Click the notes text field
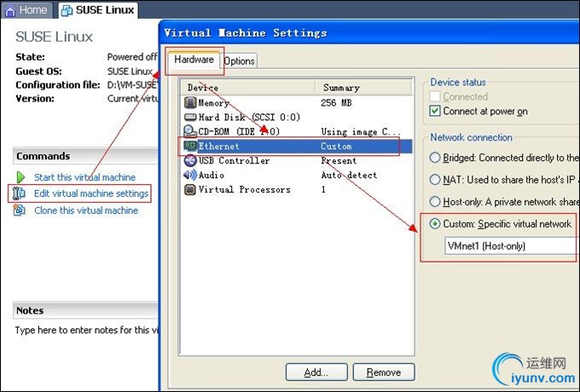This screenshot has height=392, width=580. pyautogui.click(x=87, y=330)
